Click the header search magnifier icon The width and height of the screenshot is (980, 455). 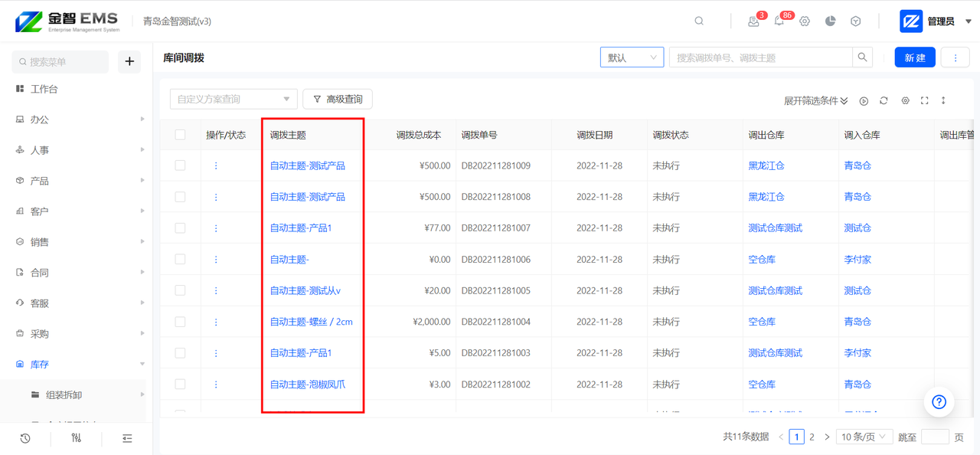[699, 21]
